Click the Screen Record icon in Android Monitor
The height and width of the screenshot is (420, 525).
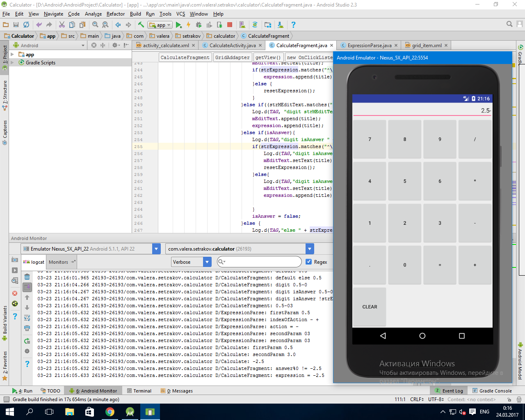click(15, 270)
